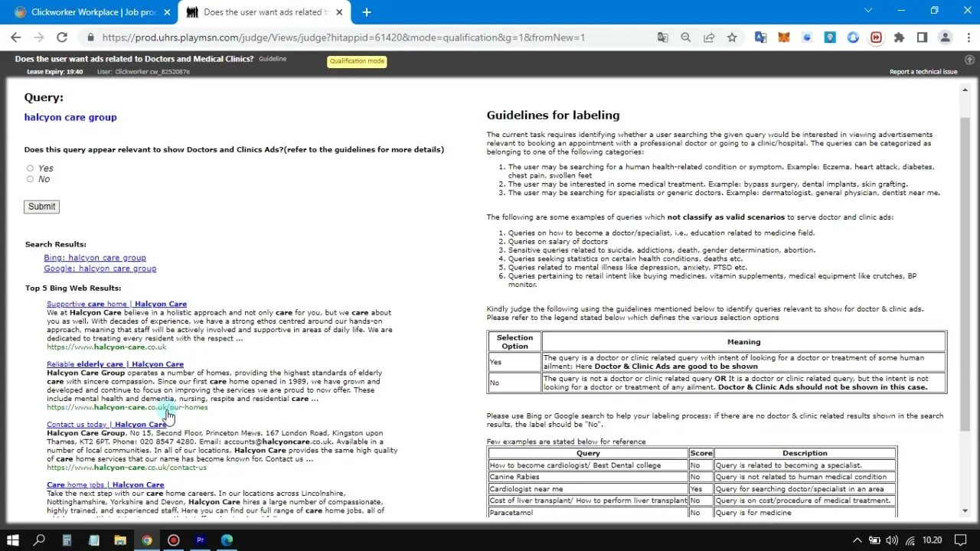Show hidden system tray icons chevron
This screenshot has height=551, width=980.
pyautogui.click(x=857, y=540)
